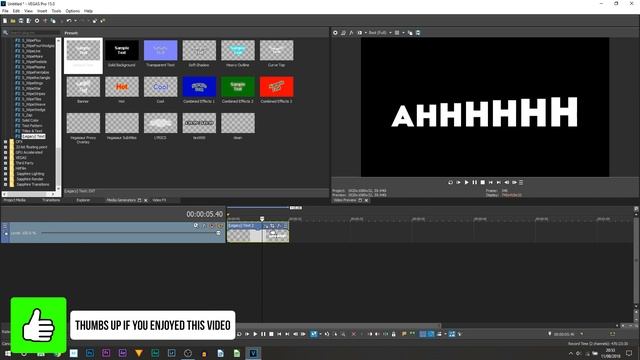The height and width of the screenshot is (360, 640).
Task: Save preview snapshot to file
Action: 418,33
